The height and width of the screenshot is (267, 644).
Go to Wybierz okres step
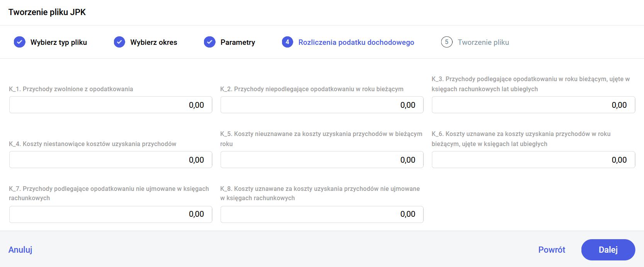click(x=153, y=43)
